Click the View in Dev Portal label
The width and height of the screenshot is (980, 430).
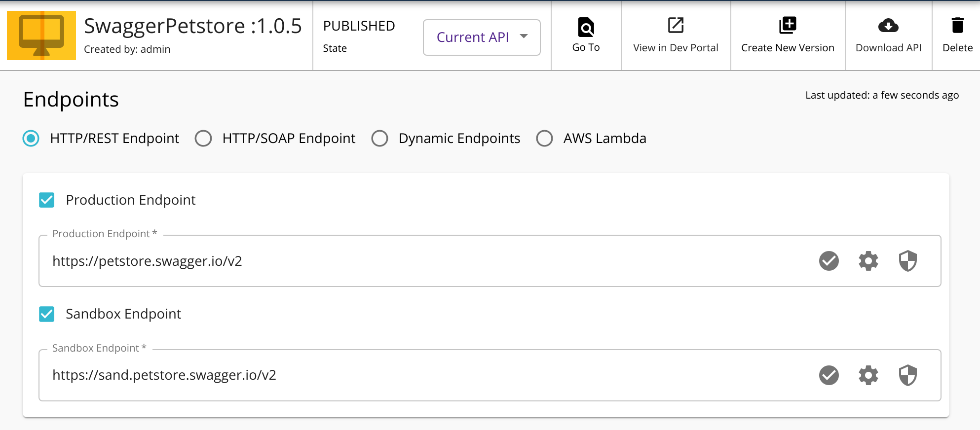coord(676,48)
